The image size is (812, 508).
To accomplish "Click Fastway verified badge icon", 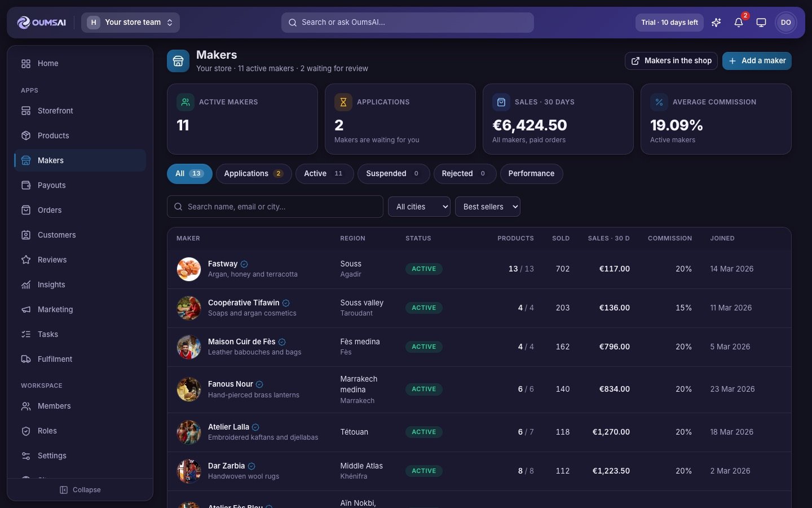I will pos(244,264).
